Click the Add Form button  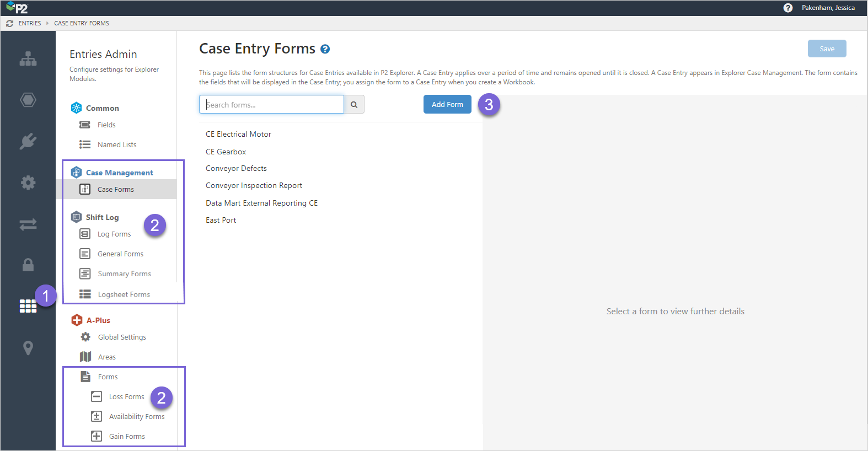pyautogui.click(x=447, y=104)
